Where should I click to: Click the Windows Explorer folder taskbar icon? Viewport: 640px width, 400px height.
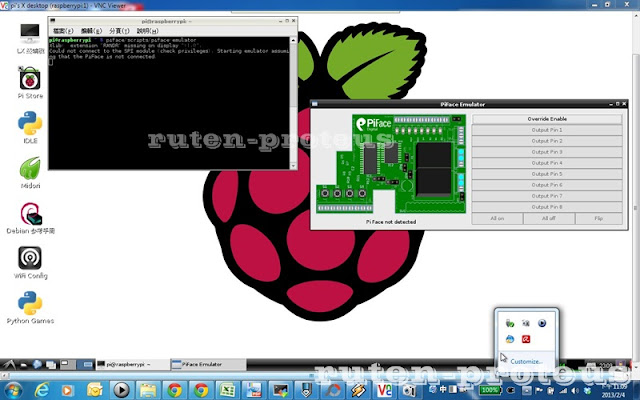(x=148, y=391)
